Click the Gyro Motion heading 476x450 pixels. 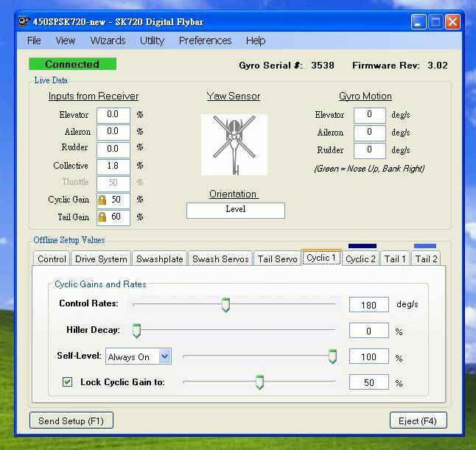[365, 96]
